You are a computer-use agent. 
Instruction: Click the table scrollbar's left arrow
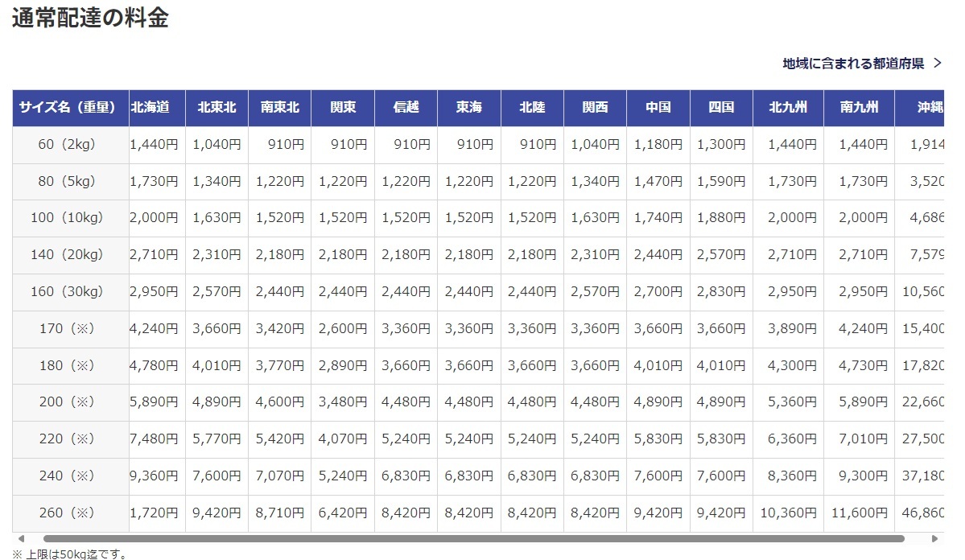(x=21, y=538)
